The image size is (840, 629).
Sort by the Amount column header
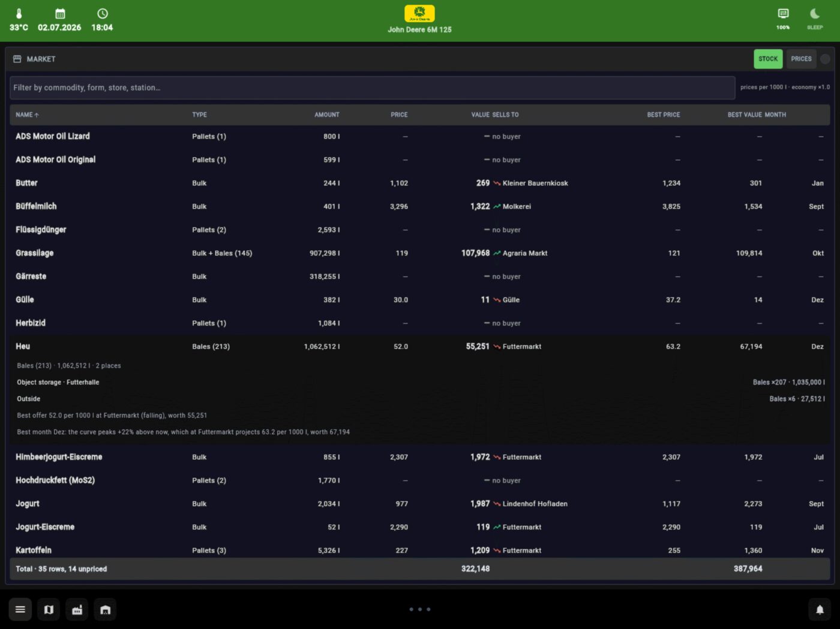[327, 115]
